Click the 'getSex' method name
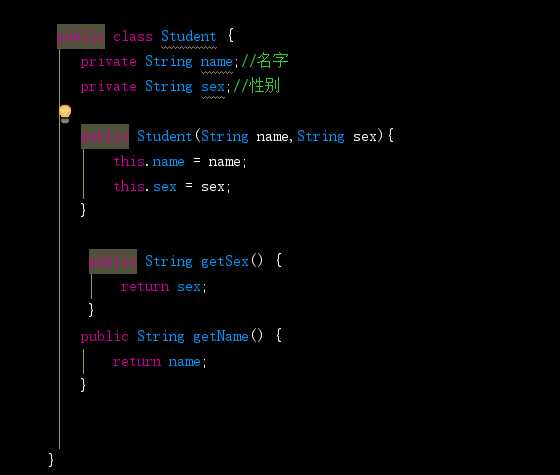The image size is (560, 475). (x=224, y=262)
